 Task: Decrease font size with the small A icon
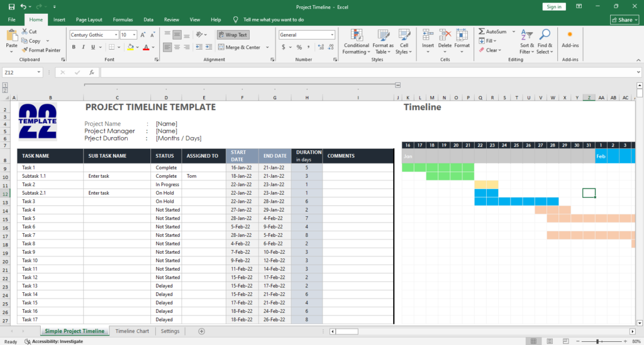coord(152,35)
